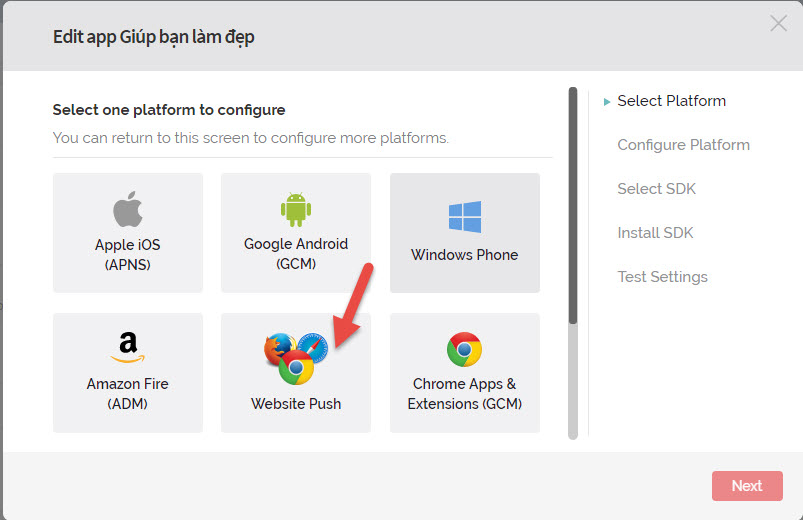Select Chrome Apps & Extensions (GCM) label
Image resolution: width=803 pixels, height=520 pixels.
(465, 394)
